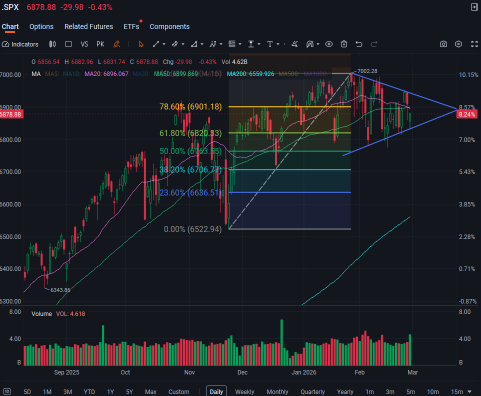Open the ETFs tab
481x396 pixels.
coord(131,27)
